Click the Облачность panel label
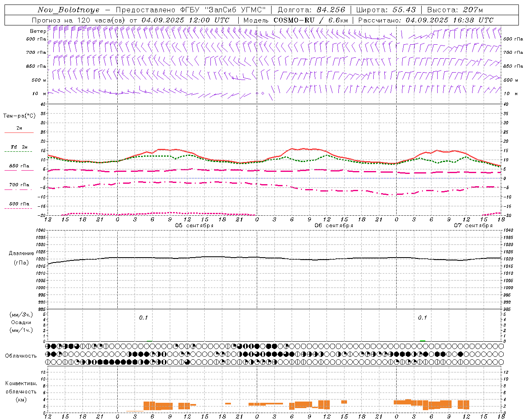Viewport: 525px width, 420px height. (21, 356)
